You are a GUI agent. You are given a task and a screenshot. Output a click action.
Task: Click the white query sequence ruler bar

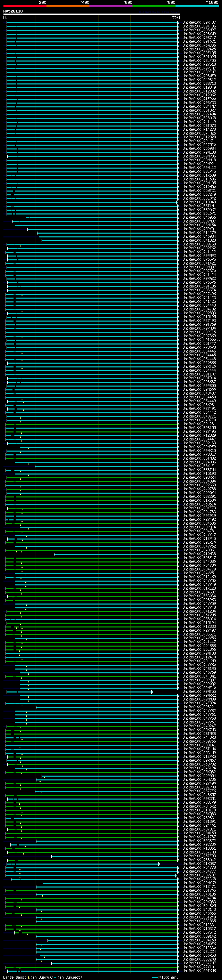click(x=92, y=14)
